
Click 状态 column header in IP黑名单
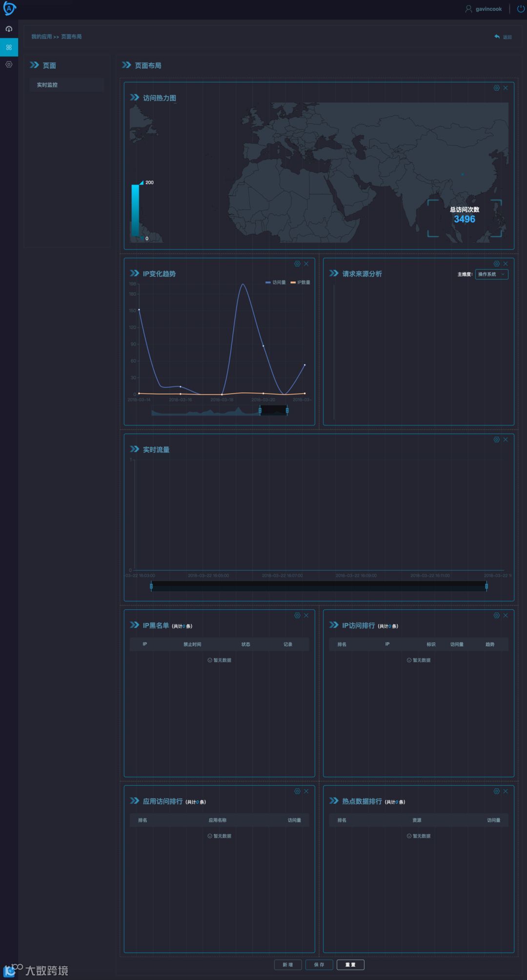coord(246,645)
